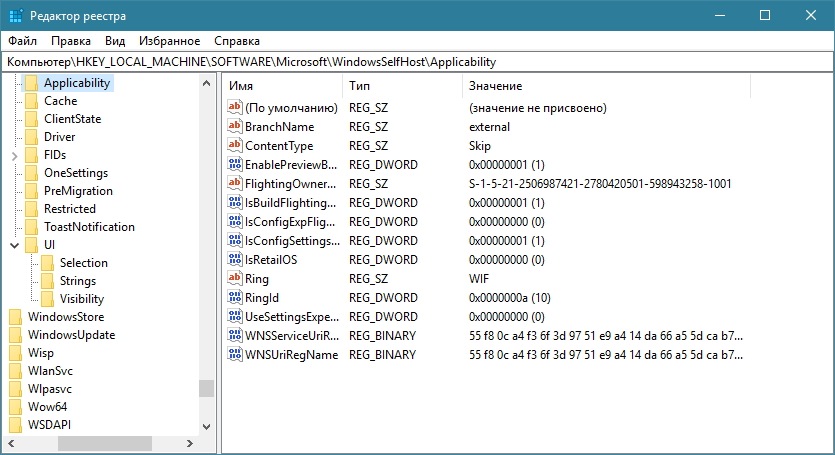Click the 'external' value of BranchName
This screenshot has width=835, height=455.
point(489,127)
